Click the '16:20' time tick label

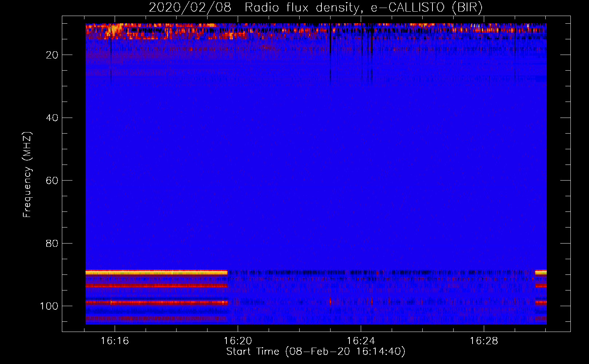point(238,341)
